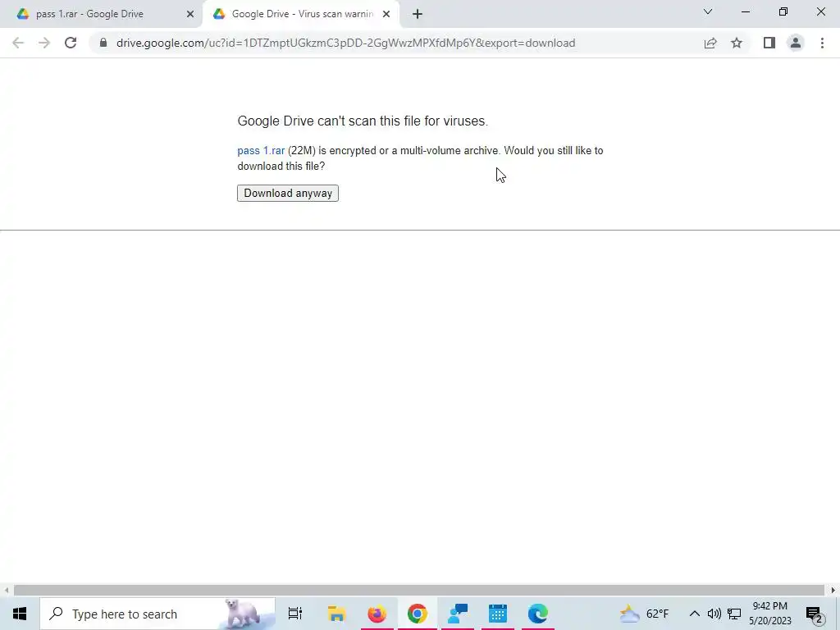This screenshot has height=630, width=840.
Task: View site information via the lock icon
Action: (x=103, y=43)
